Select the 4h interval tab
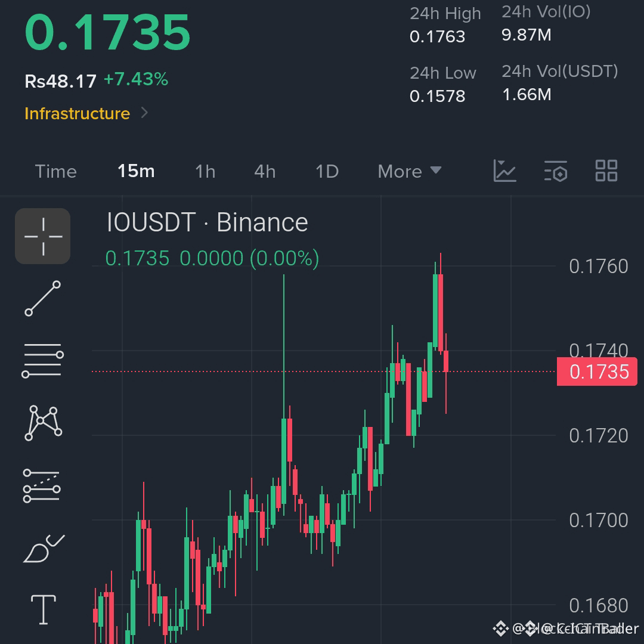Screen dimensions: 644x644 (265, 171)
